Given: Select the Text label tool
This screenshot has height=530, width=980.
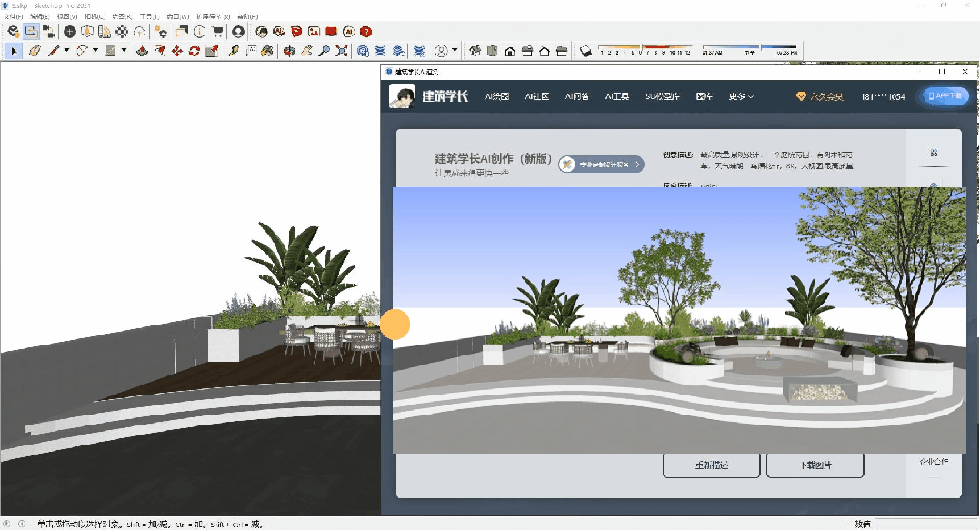Looking at the screenshot, I should pos(251,51).
